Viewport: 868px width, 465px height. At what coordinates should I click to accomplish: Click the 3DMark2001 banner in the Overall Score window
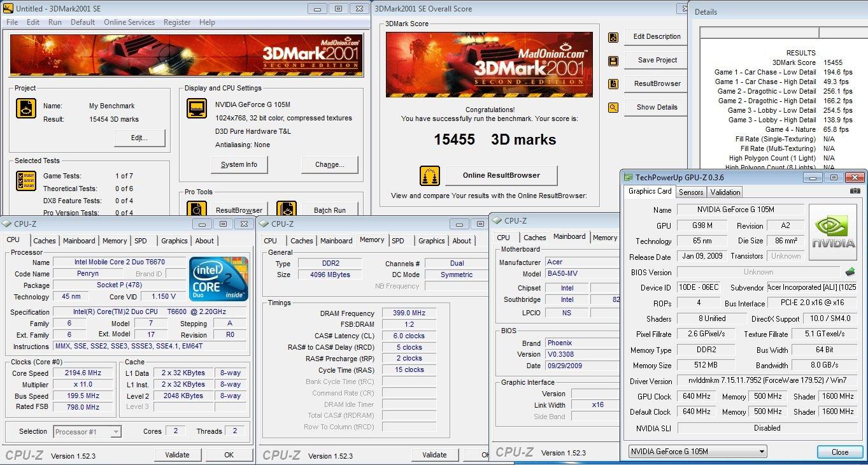coord(489,65)
